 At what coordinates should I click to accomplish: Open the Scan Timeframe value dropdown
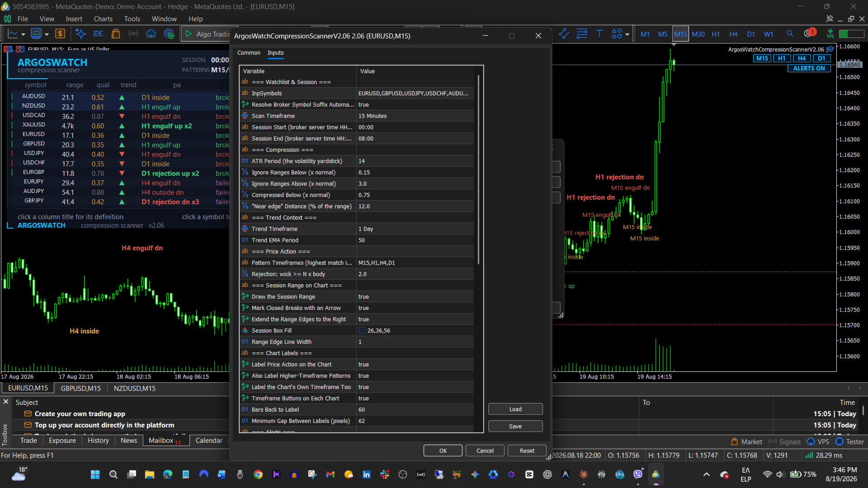415,116
